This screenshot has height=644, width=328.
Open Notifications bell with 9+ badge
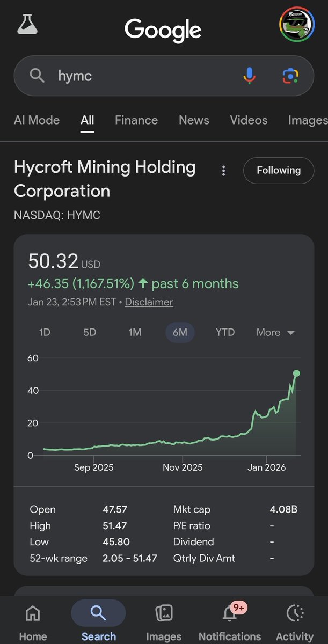point(230,623)
